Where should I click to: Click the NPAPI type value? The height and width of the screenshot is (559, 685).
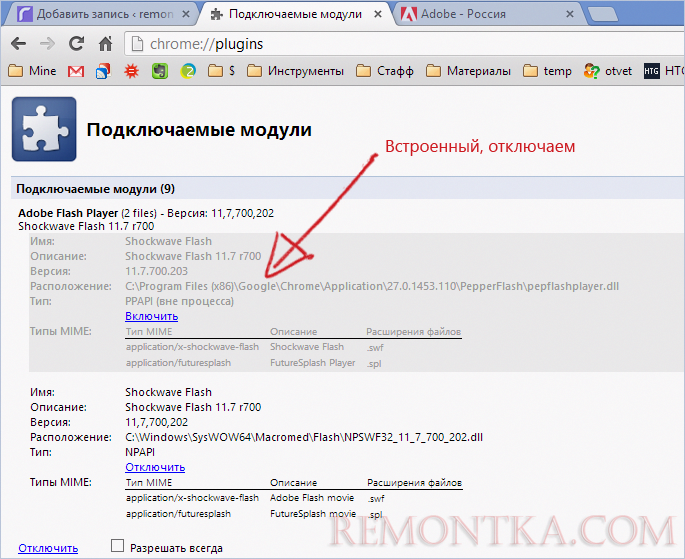140,452
